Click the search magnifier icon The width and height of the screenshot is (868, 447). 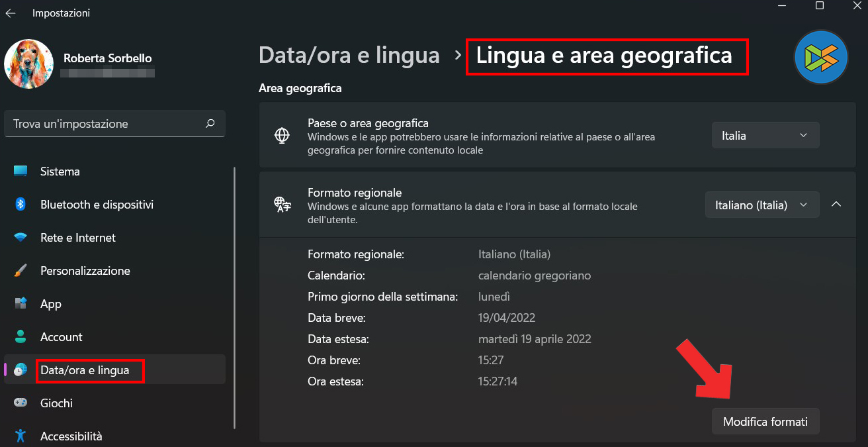[210, 123]
